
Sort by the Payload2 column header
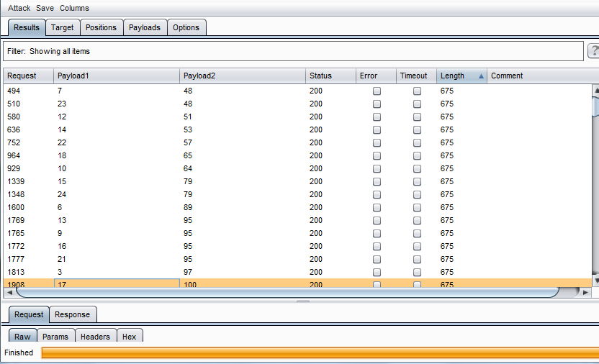pyautogui.click(x=243, y=76)
